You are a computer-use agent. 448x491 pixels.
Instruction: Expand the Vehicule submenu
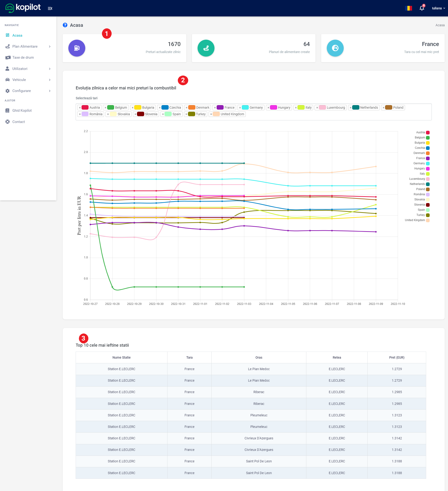click(28, 80)
